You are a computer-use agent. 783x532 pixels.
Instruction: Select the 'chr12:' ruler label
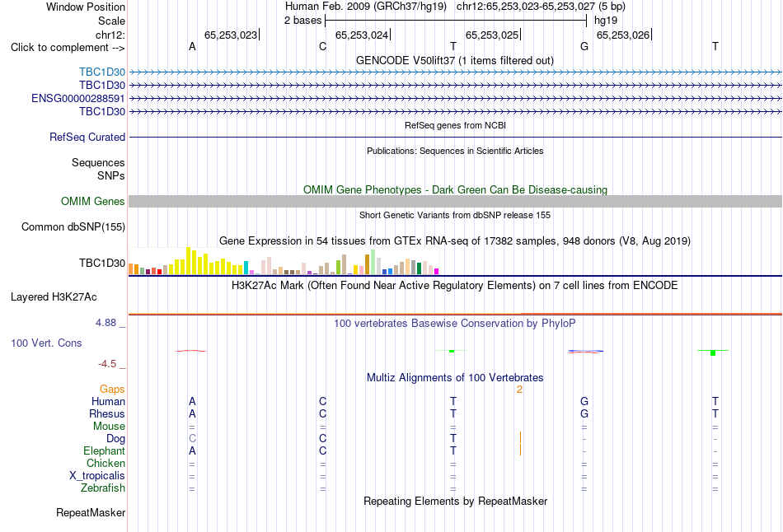click(110, 35)
